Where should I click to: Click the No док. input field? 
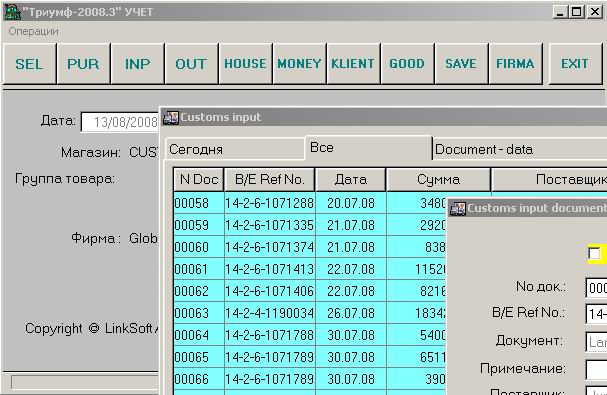pyautogui.click(x=596, y=288)
